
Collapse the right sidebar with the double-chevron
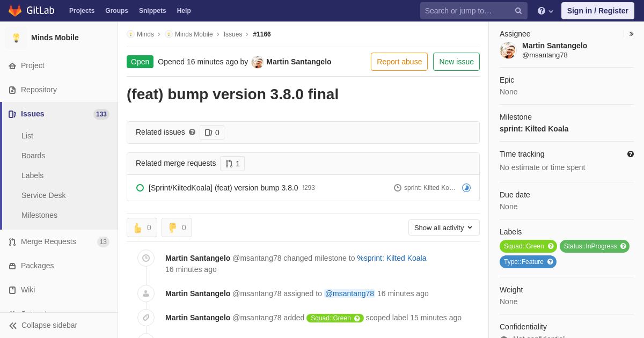[631, 34]
